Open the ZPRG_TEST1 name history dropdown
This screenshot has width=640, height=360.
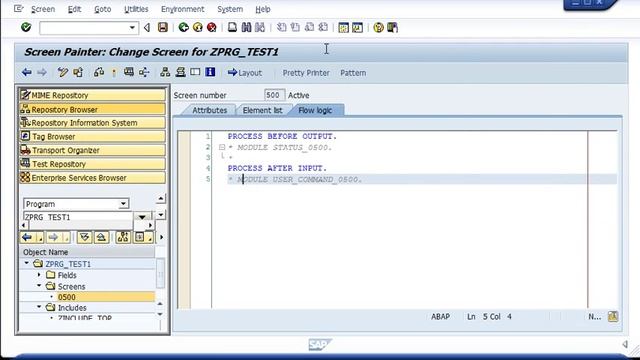[x=142, y=217]
